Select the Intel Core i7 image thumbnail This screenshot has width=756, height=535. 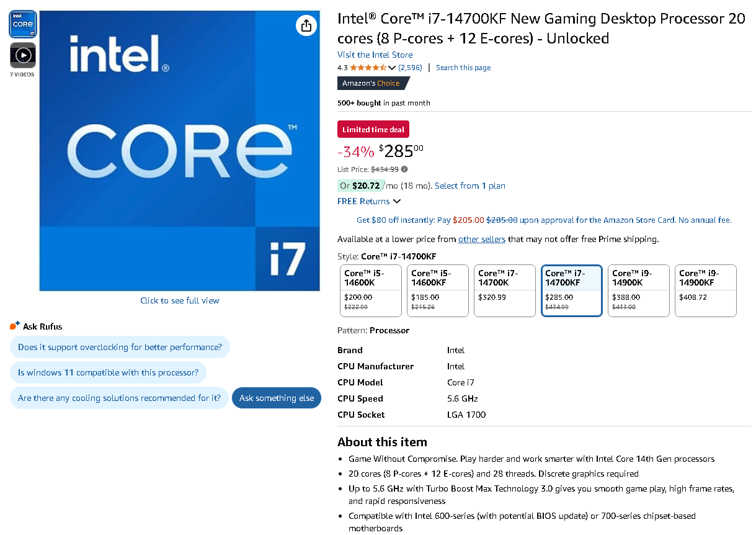point(23,24)
